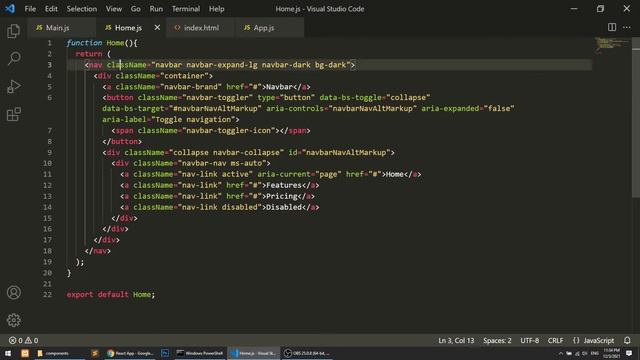Click "nav-link disabled" class string
The width and height of the screenshot is (640, 360).
220,207
